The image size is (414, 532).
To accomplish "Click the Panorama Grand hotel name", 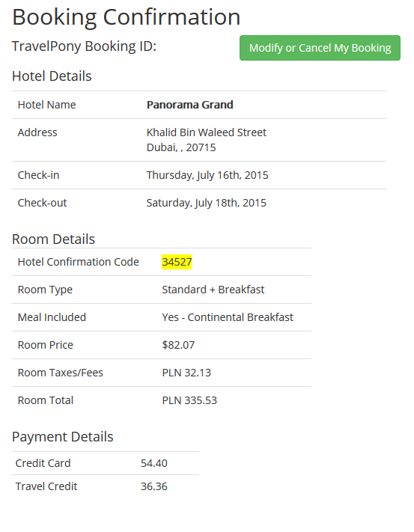I will (189, 105).
